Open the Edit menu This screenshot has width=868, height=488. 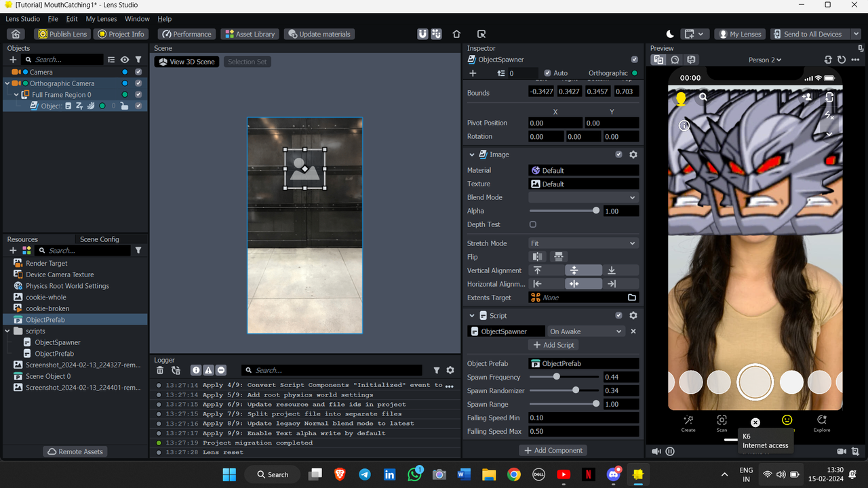tap(72, 19)
